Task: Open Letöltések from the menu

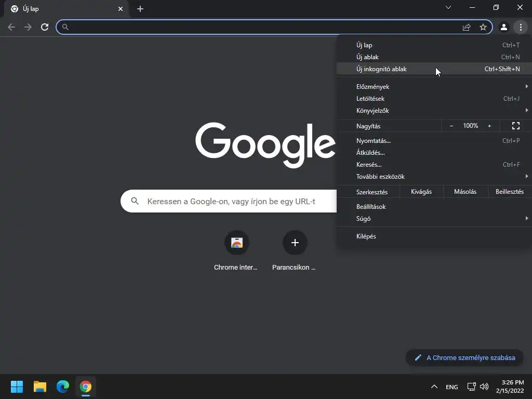Action: [x=434, y=98]
